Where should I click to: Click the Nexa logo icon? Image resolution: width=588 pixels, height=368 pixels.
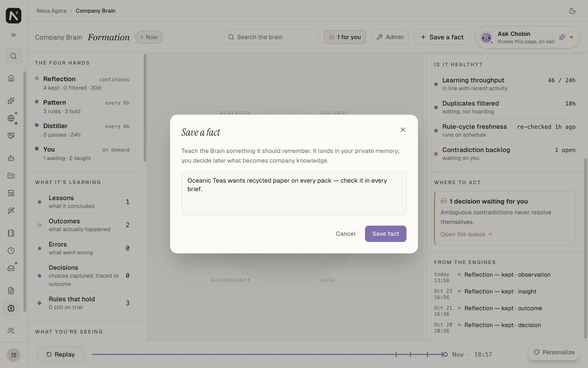coord(13,16)
